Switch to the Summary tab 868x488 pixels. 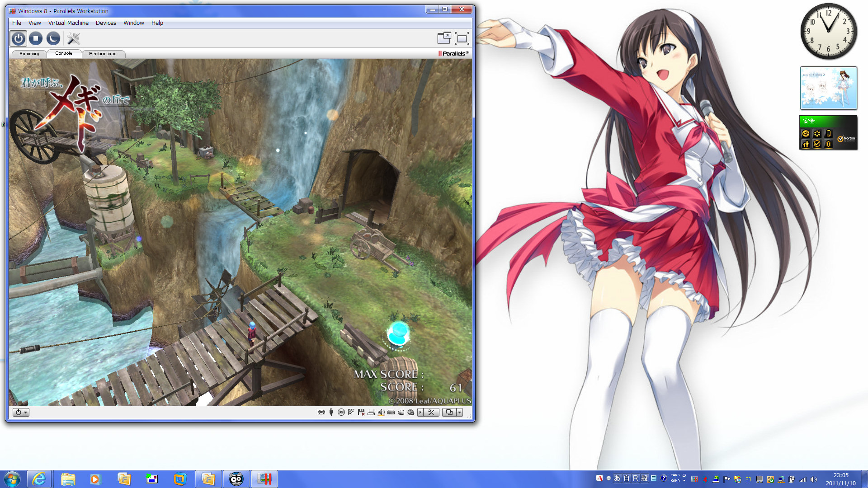click(x=29, y=54)
